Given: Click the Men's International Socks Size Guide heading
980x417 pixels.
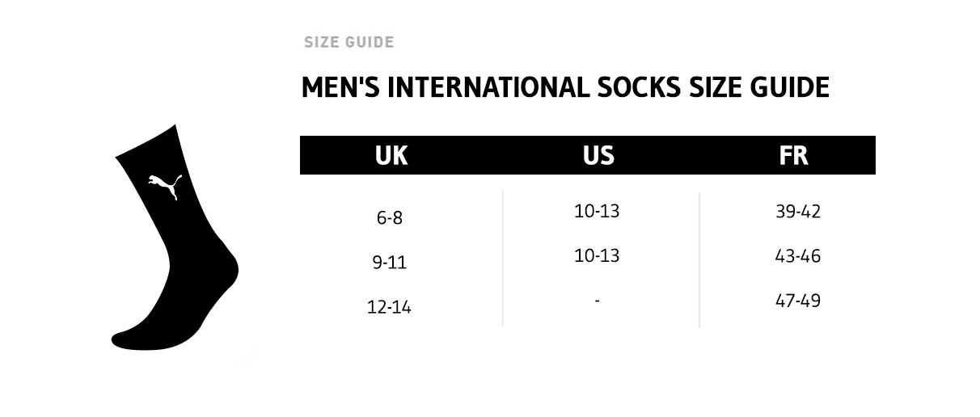Looking at the screenshot, I should (564, 87).
